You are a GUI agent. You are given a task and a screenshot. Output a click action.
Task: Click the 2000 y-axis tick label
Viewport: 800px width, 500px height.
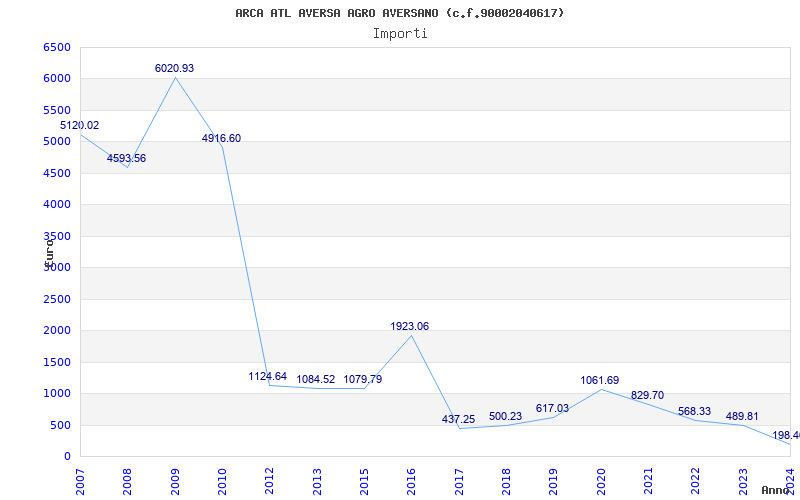point(57,331)
